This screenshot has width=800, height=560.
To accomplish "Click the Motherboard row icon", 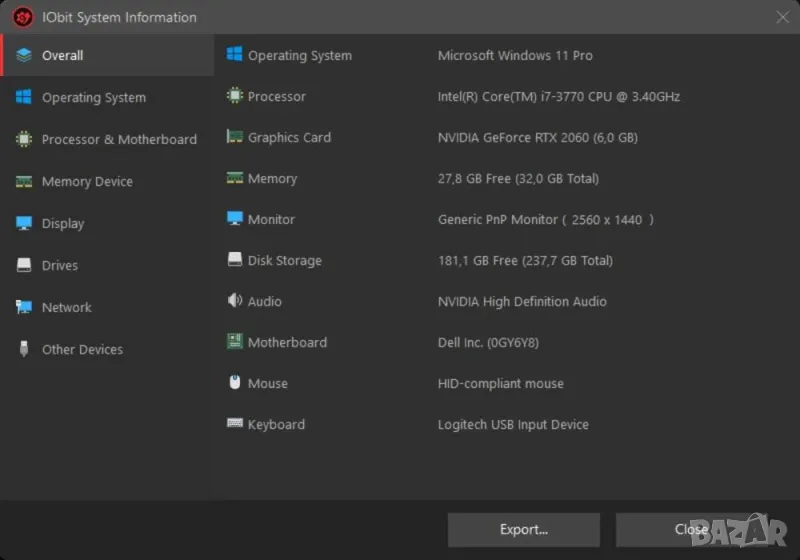I will coord(235,342).
